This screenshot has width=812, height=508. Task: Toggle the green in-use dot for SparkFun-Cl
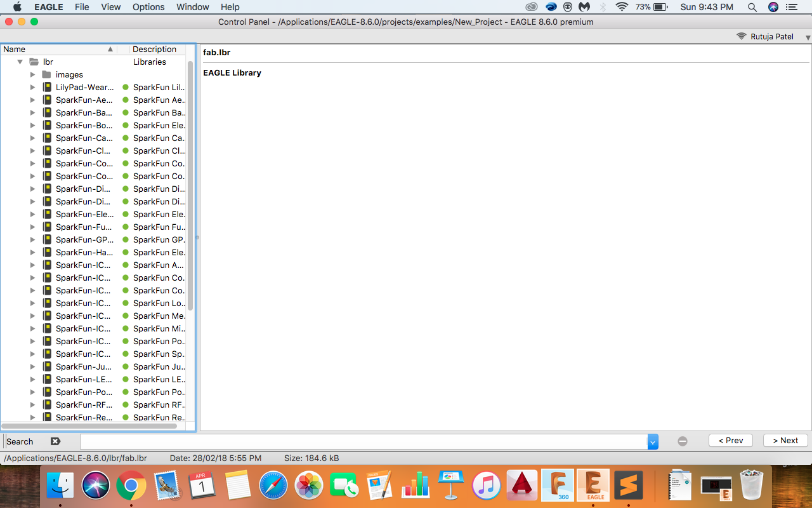click(126, 150)
